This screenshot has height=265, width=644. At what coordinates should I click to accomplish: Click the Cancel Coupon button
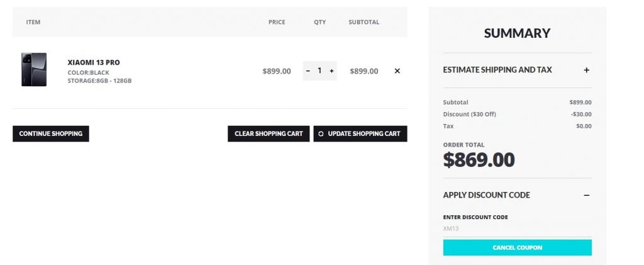coord(517,247)
